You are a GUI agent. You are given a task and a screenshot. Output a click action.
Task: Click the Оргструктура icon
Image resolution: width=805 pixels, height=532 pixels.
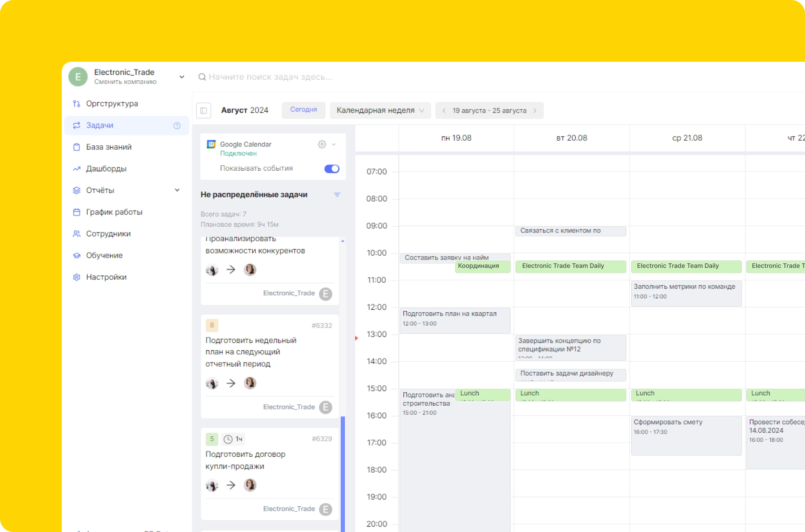(77, 104)
